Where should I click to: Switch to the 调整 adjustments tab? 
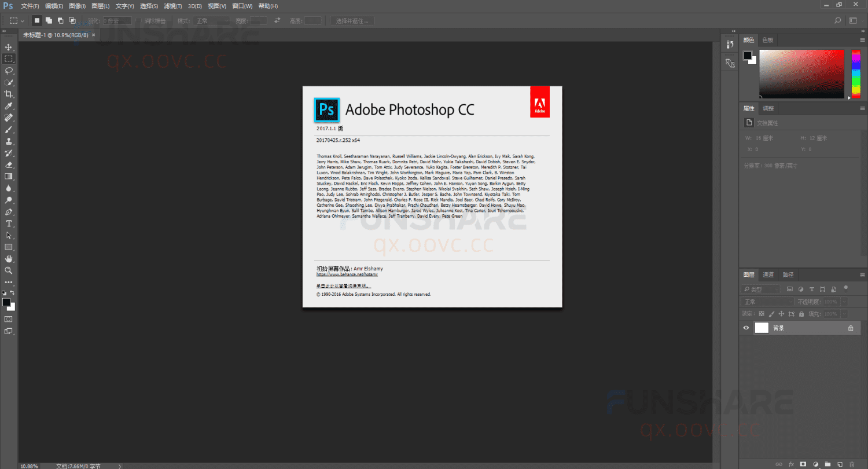tap(768, 108)
